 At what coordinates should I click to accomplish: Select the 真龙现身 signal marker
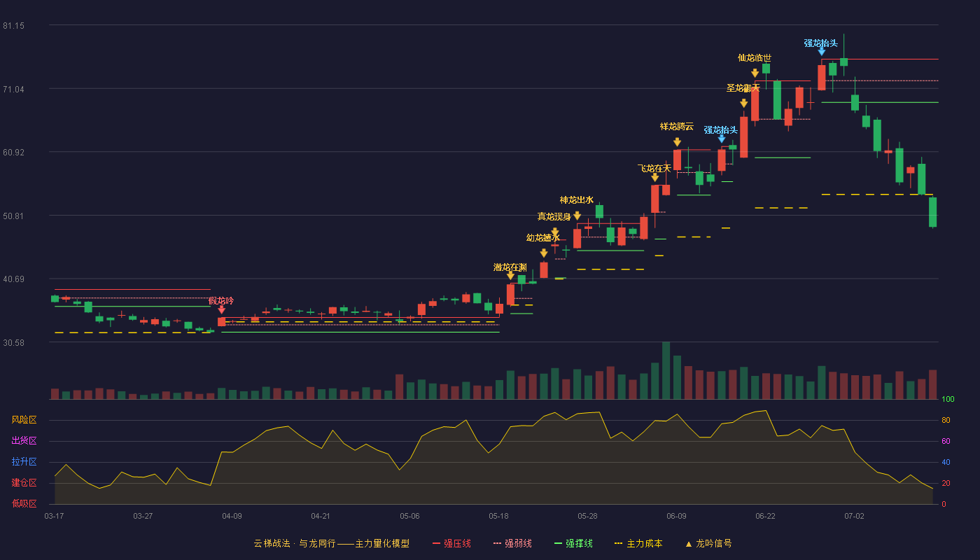pyautogui.click(x=555, y=232)
